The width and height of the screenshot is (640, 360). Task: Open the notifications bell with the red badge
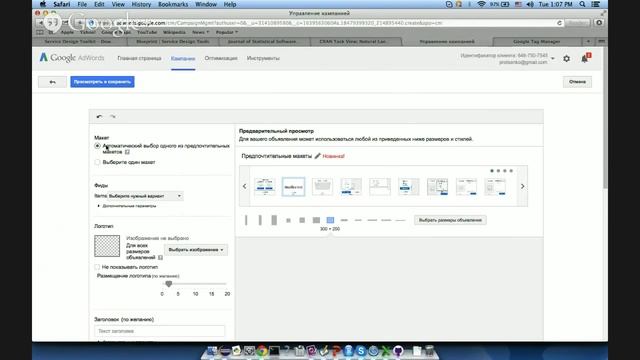585,58
